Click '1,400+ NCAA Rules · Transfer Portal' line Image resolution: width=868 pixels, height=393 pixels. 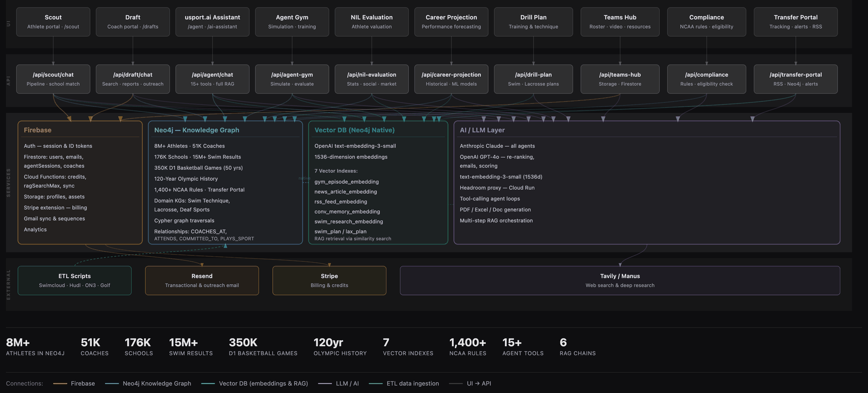[199, 190]
